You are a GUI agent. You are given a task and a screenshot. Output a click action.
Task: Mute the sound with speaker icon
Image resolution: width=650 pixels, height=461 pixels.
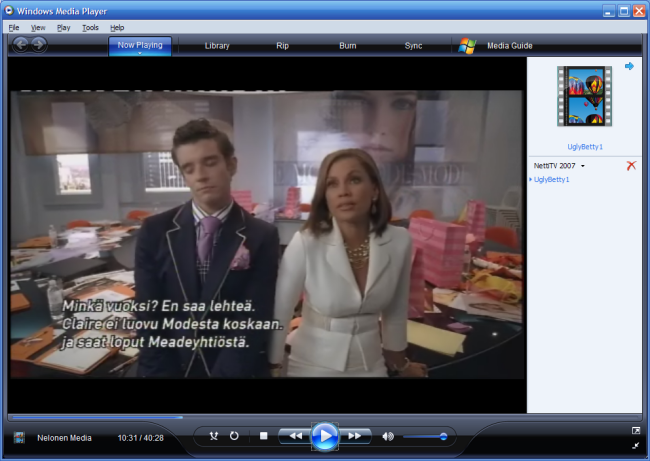[388, 436]
